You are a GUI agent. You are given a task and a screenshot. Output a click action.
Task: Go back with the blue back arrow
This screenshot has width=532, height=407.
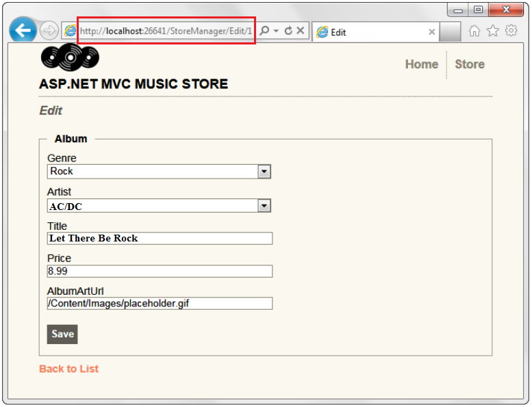(x=23, y=31)
